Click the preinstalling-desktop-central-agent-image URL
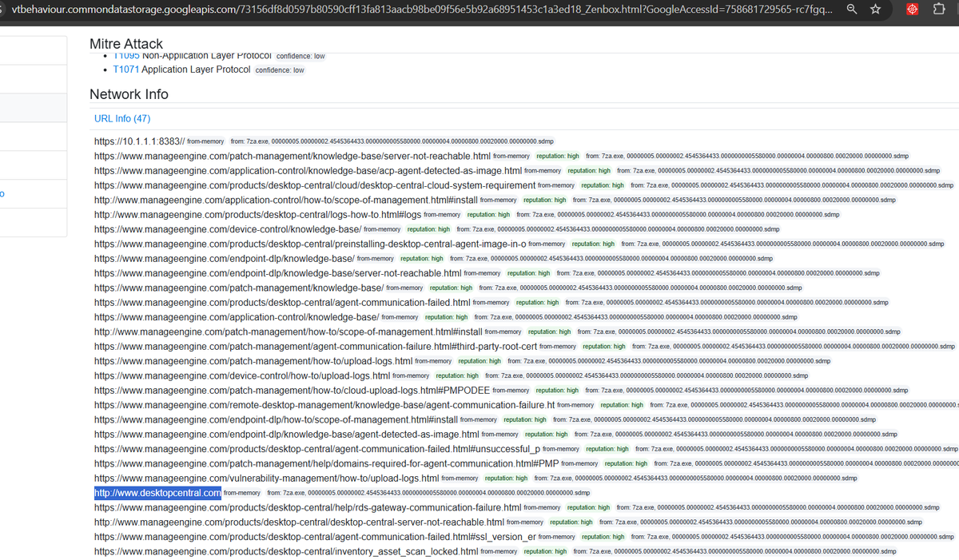 (310, 244)
